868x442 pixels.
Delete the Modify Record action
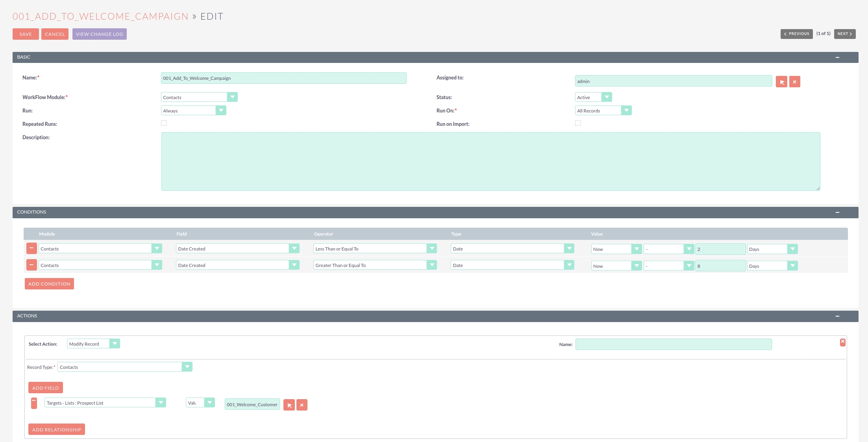pos(842,342)
